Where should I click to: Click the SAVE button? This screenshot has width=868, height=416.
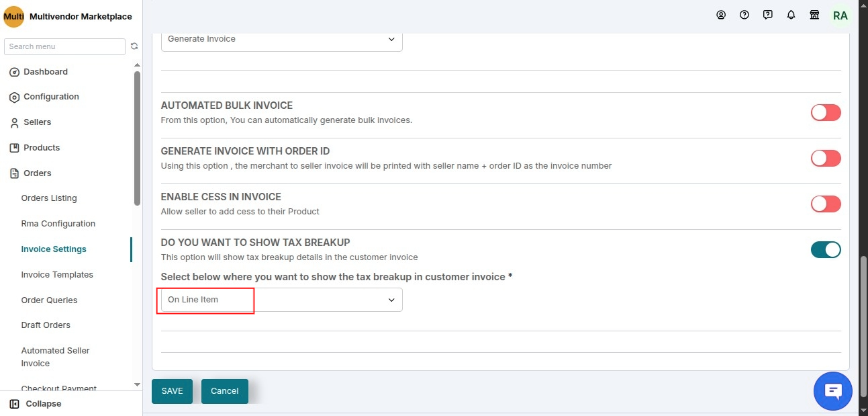[x=172, y=391]
